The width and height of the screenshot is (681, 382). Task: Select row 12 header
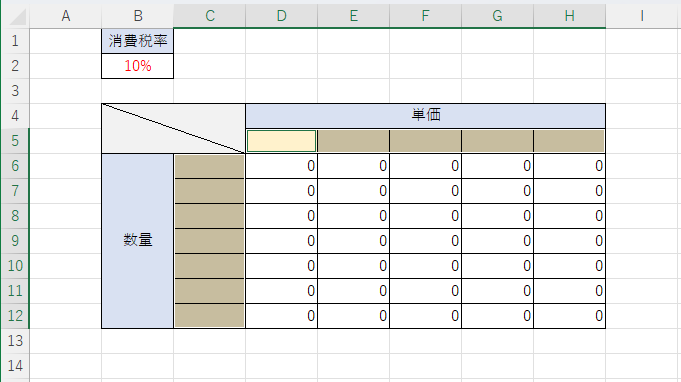(x=15, y=316)
